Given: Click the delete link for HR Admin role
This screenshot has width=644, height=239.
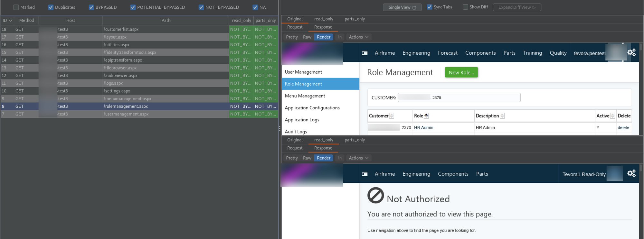Looking at the screenshot, I should tap(623, 128).
